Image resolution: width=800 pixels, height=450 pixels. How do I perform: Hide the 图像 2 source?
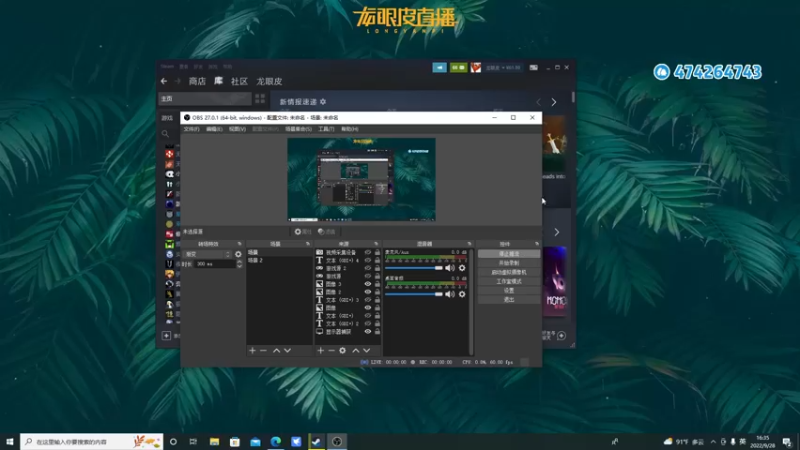(368, 292)
